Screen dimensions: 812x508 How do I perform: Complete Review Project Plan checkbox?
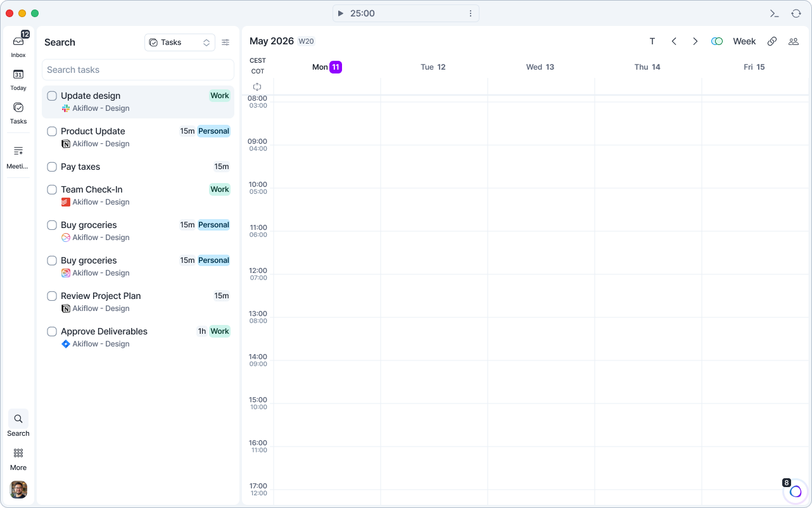(52, 296)
